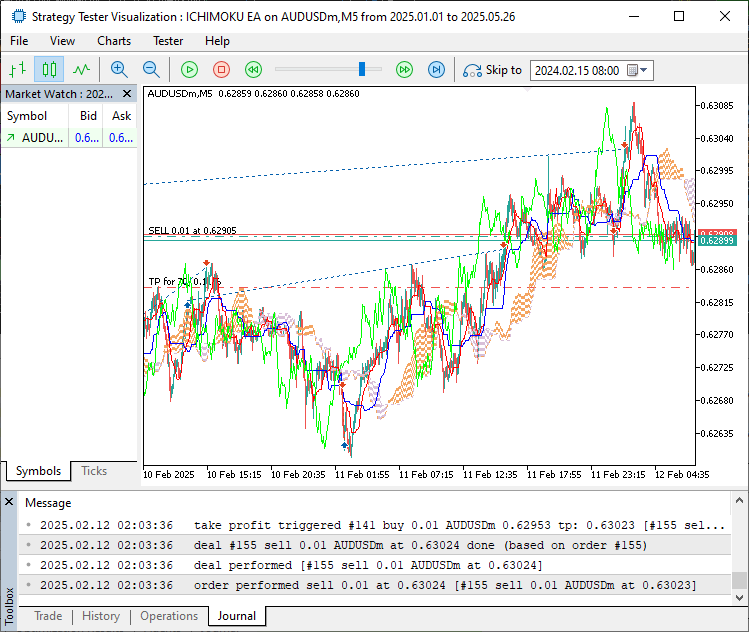The width and height of the screenshot is (749, 632).
Task: Switch chart to bar chart mode
Action: point(17,70)
